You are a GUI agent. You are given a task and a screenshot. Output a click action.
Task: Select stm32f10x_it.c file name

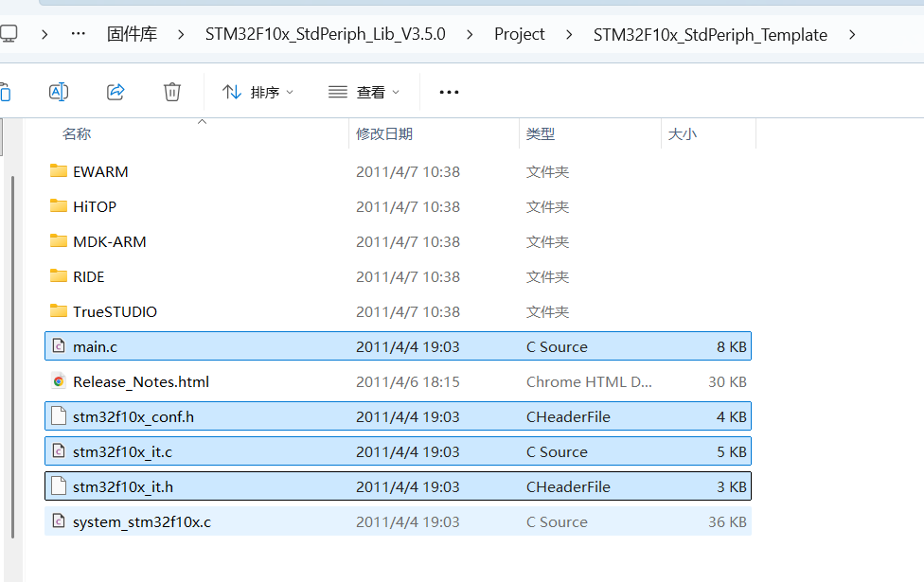[x=122, y=451]
